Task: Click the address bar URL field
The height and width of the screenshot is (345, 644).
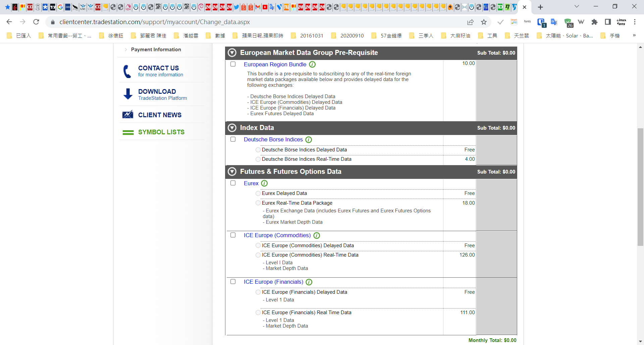Action: [258, 22]
